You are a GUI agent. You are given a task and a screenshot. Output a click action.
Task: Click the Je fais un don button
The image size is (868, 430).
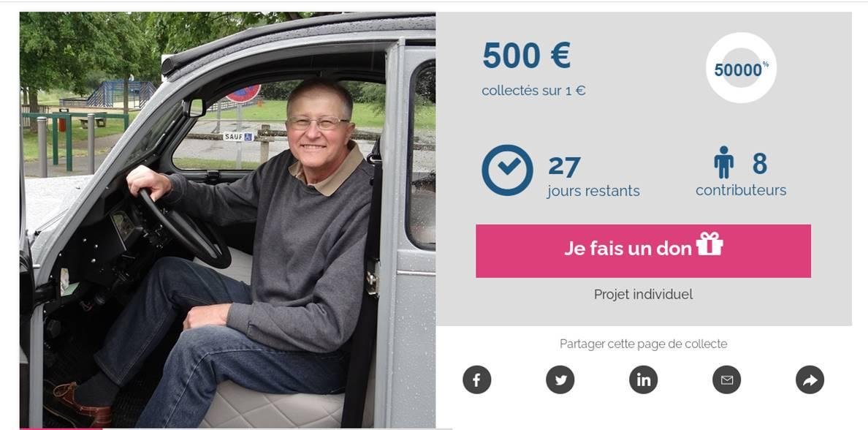point(643,251)
